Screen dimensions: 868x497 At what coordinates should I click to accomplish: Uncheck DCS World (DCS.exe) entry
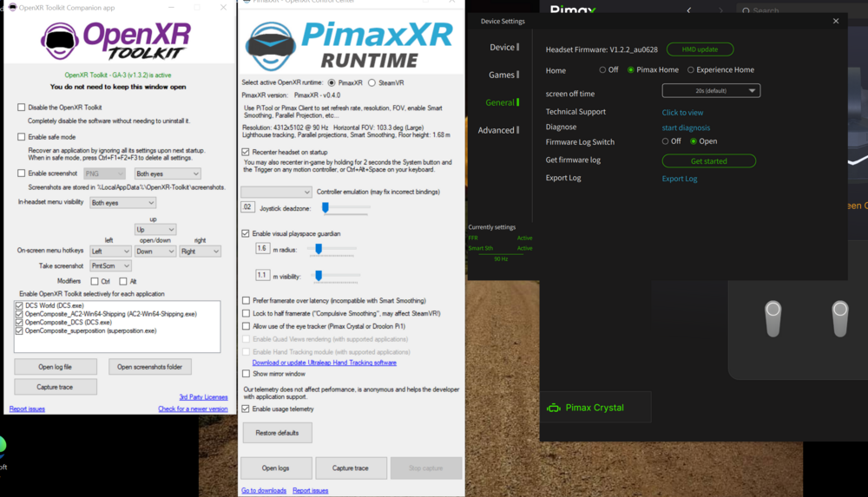tap(19, 305)
